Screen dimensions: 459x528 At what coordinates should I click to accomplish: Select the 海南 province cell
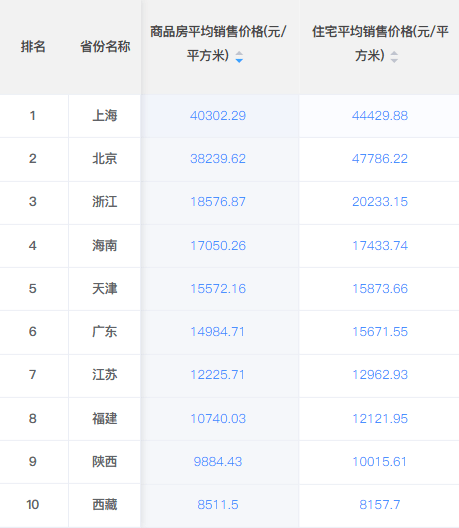click(105, 245)
